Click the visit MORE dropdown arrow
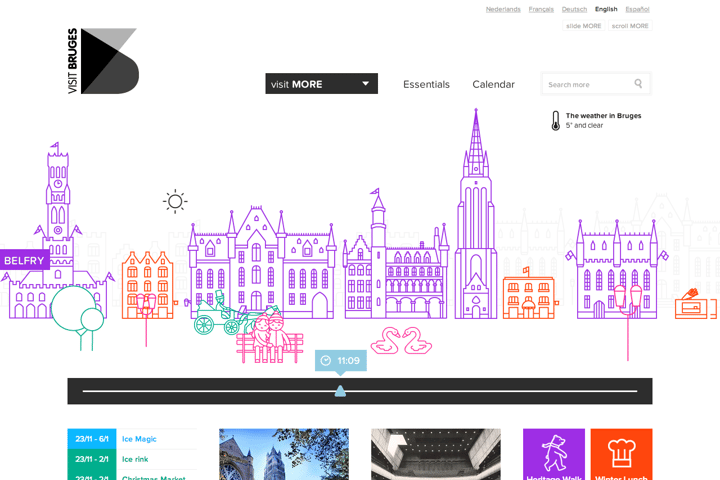The height and width of the screenshot is (480, 720). [366, 84]
